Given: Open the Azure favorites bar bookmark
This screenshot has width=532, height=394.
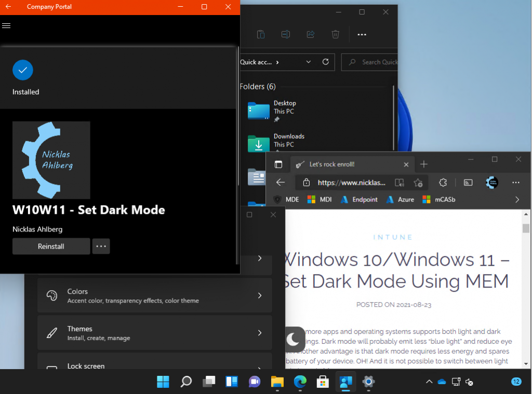Looking at the screenshot, I should pyautogui.click(x=400, y=199).
